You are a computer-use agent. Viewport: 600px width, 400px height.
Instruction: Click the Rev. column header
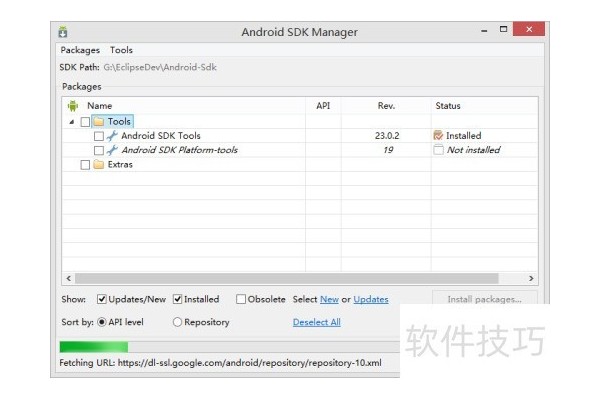[x=386, y=106]
